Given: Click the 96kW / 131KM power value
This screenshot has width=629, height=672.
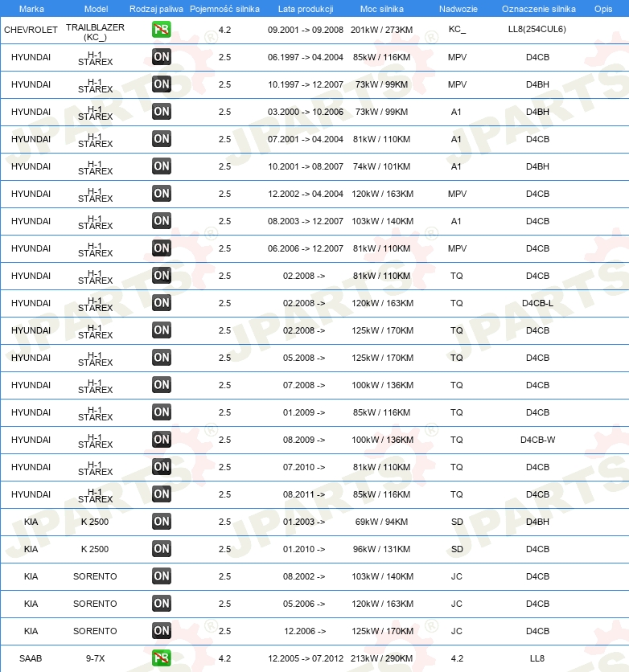Looking at the screenshot, I should tap(381, 549).
